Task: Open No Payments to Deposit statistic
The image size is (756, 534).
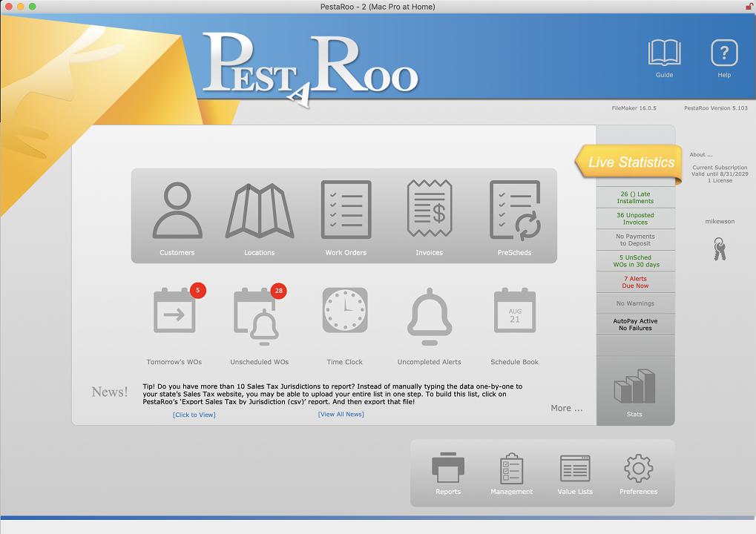Action: click(x=636, y=240)
